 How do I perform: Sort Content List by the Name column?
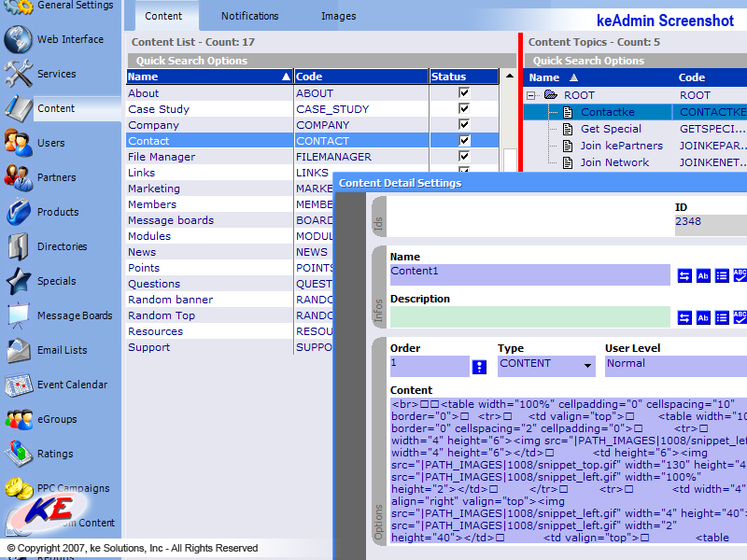[209, 77]
